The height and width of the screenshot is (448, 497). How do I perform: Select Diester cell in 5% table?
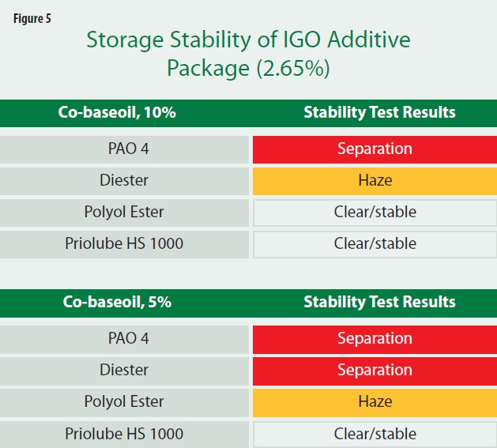[124, 371]
